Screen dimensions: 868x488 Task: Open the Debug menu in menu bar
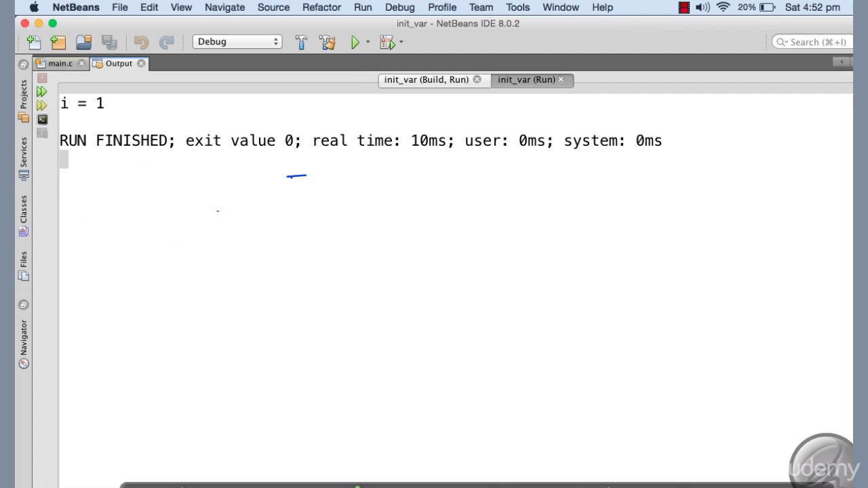399,7
